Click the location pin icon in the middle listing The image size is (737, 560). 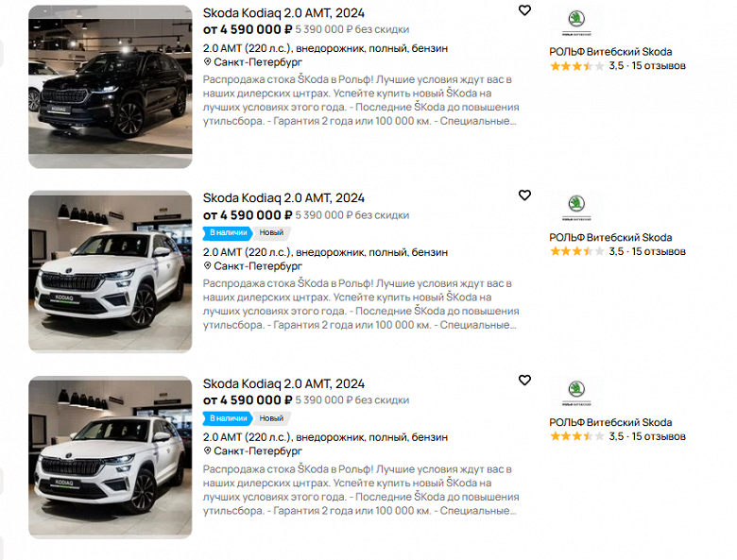(208, 266)
